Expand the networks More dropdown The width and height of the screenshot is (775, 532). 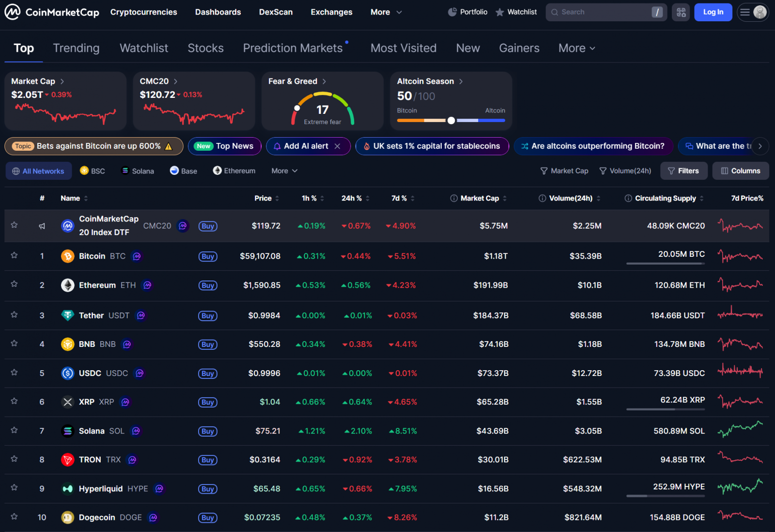[284, 171]
